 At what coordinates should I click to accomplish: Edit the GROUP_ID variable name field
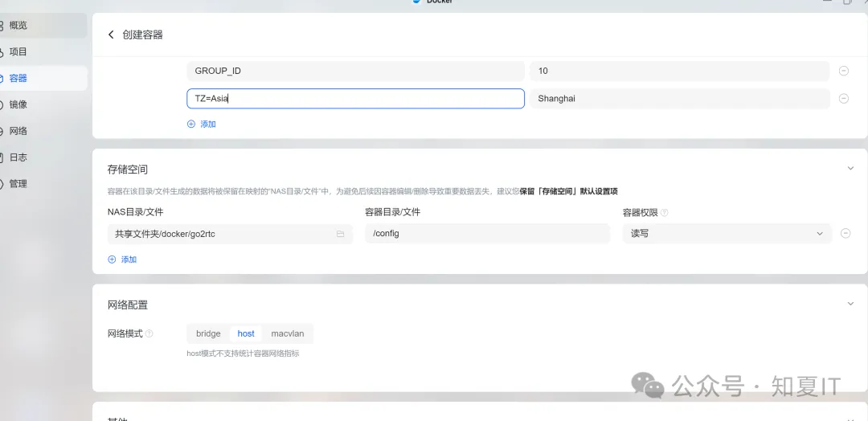click(355, 71)
